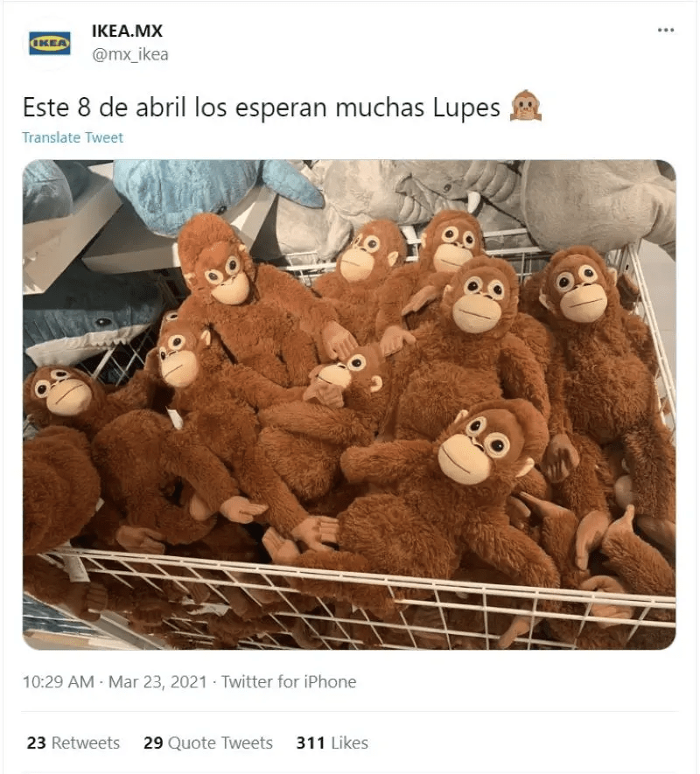Screen dimensions: 700x774
Task: Translate the tweet with Translate Tweet
Action: point(73,137)
